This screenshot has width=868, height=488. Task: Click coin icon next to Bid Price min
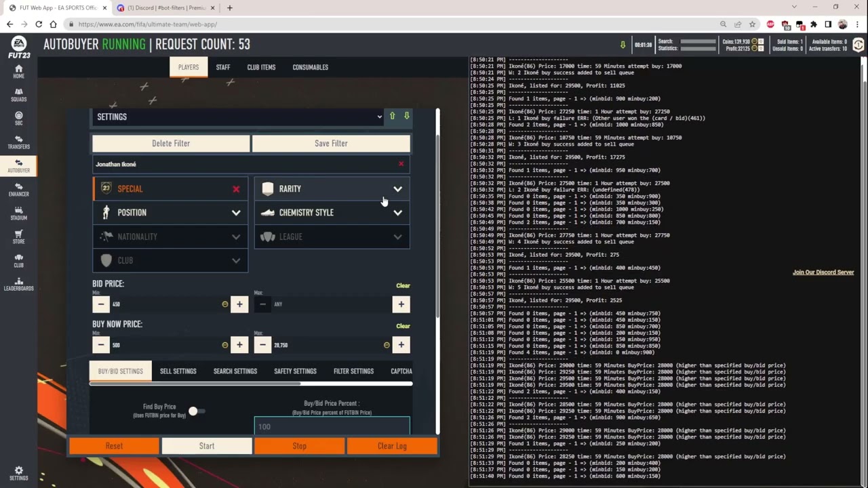(x=225, y=304)
